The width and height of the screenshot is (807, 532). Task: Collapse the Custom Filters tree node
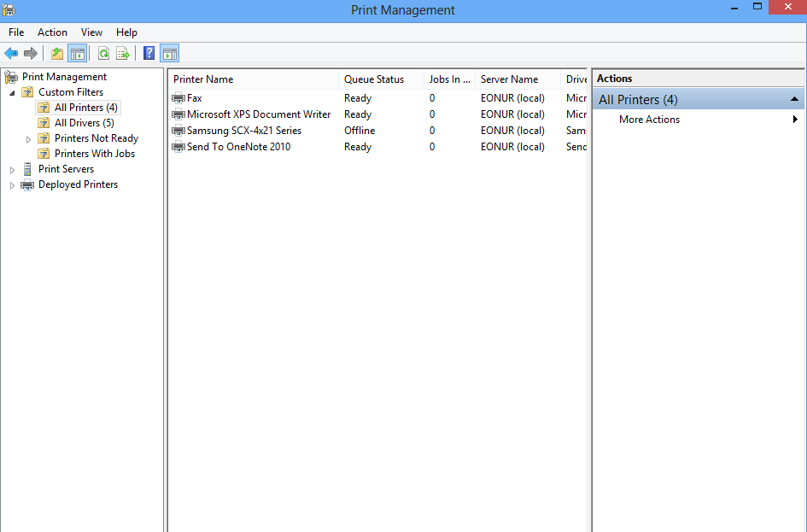pyautogui.click(x=12, y=92)
